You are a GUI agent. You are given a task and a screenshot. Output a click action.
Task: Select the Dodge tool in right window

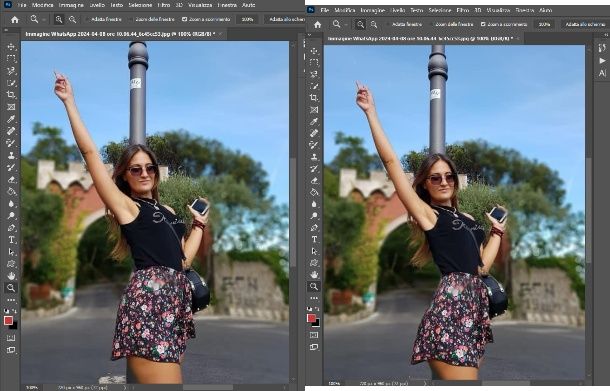click(x=314, y=216)
